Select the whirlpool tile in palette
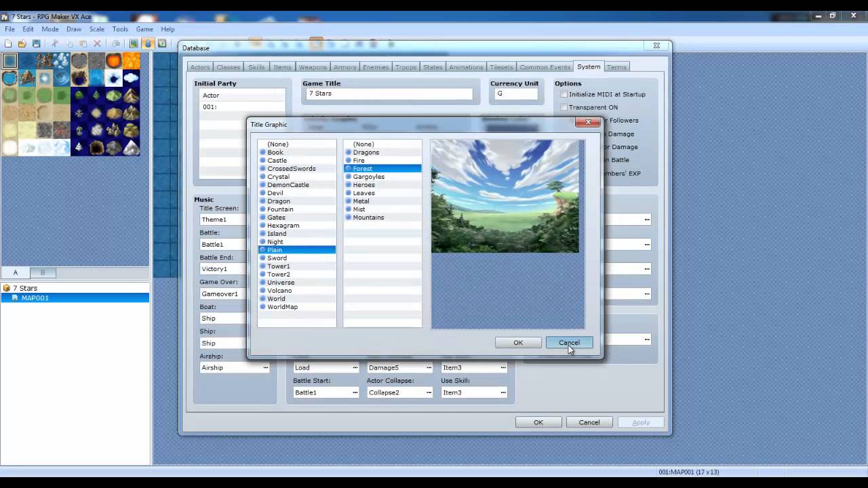 (x=62, y=79)
